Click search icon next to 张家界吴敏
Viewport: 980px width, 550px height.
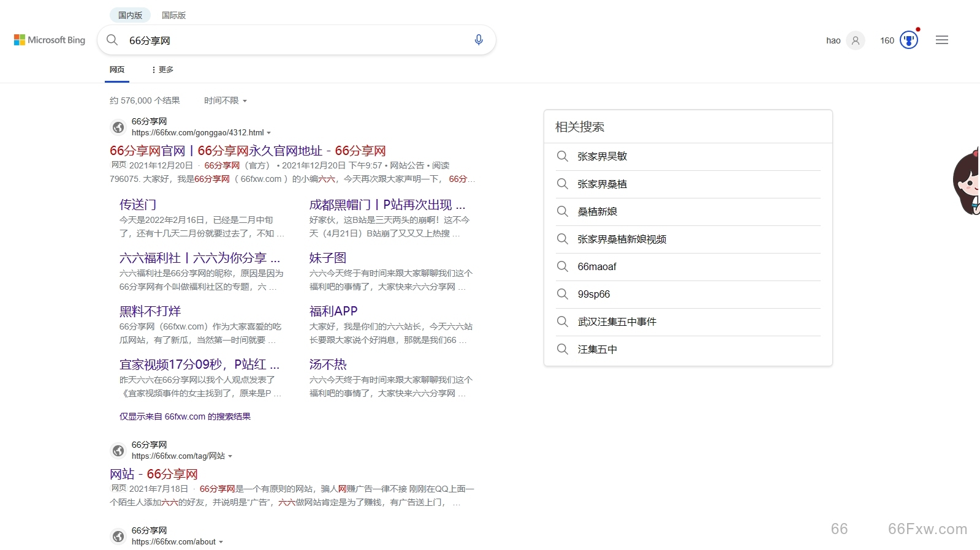point(562,156)
